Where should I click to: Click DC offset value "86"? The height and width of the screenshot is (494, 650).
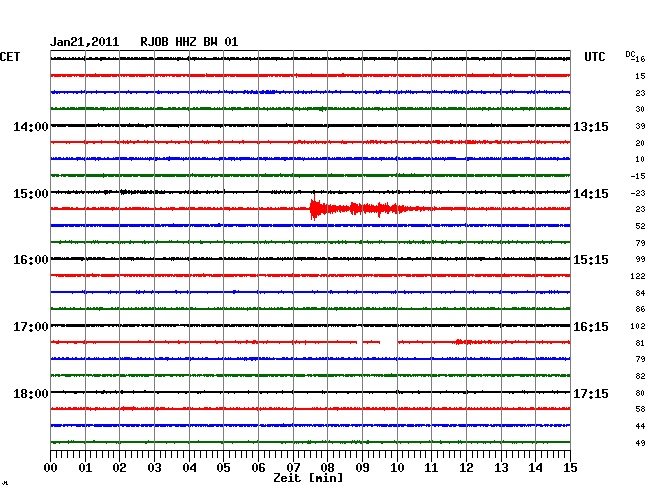pyautogui.click(x=640, y=309)
